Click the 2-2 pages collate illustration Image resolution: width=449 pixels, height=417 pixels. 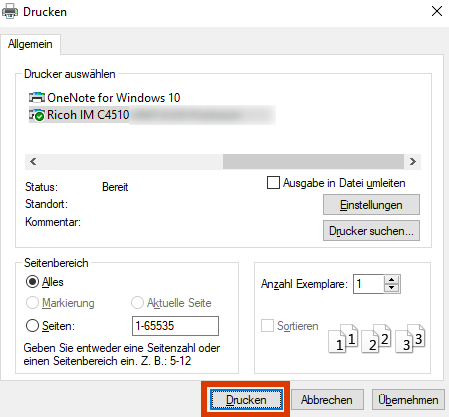(x=376, y=338)
